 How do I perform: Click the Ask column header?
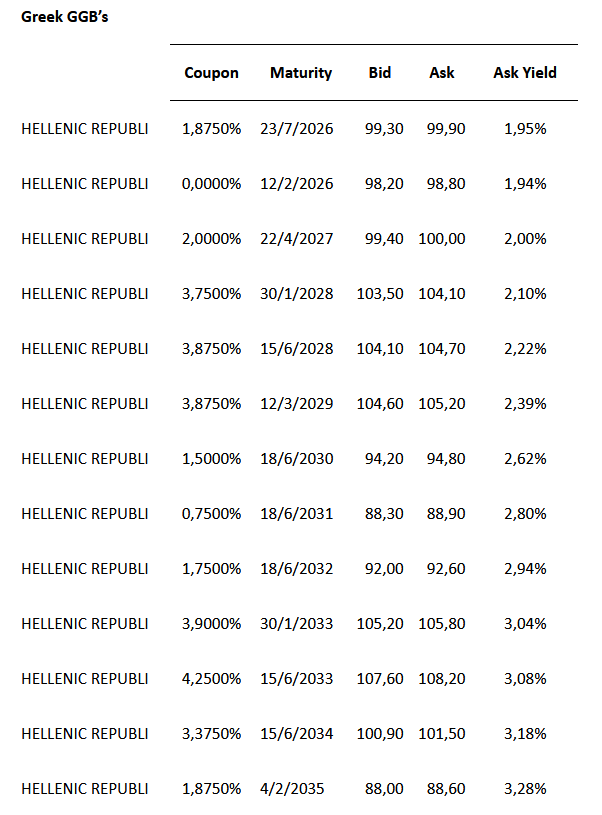tap(442, 73)
